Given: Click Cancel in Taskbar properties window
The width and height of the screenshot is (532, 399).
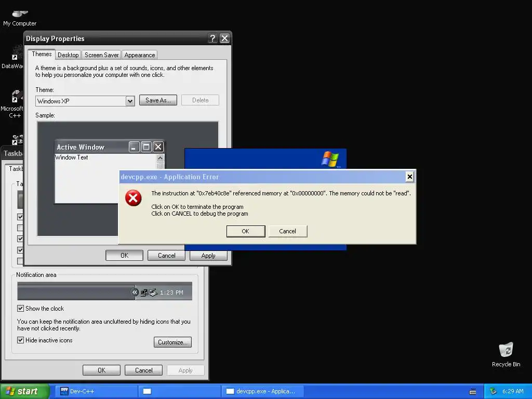Looking at the screenshot, I should pyautogui.click(x=143, y=370).
